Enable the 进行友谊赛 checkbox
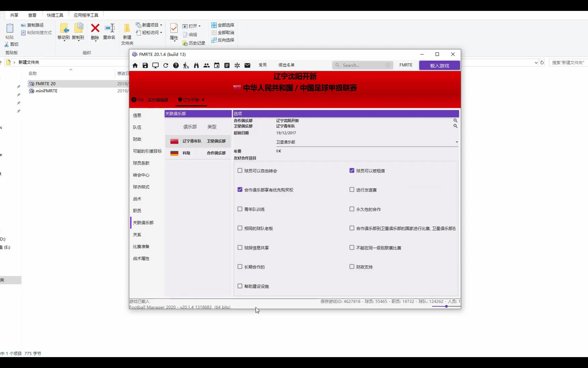Viewport: 588px width, 368px height. point(352,189)
